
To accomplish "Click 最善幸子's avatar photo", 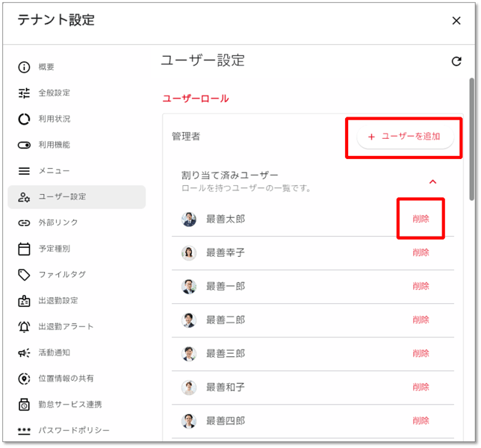I will [x=189, y=253].
